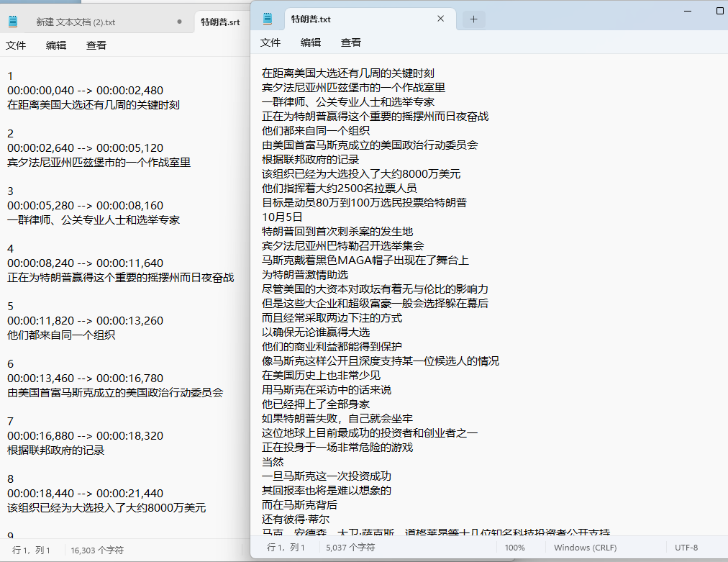
Task: Click 行 1, 列 1 in 特朗普.txt status bar
Action: coord(286,548)
